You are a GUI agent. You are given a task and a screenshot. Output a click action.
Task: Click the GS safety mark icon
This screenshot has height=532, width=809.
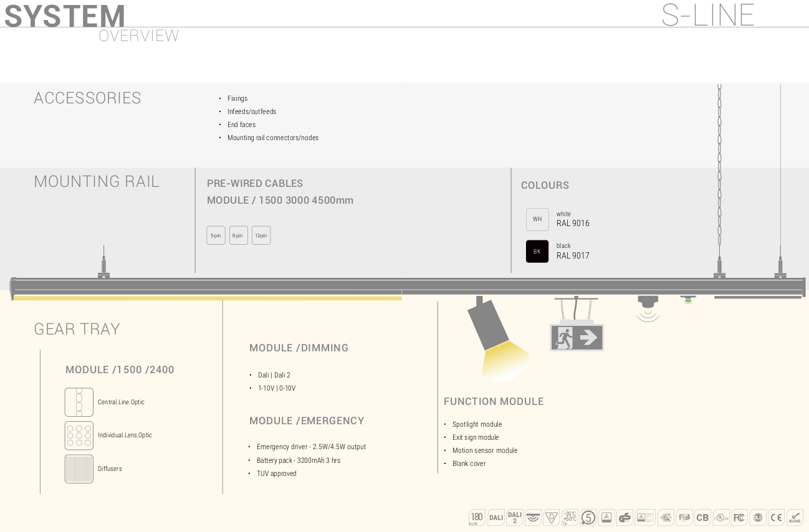tap(625, 517)
